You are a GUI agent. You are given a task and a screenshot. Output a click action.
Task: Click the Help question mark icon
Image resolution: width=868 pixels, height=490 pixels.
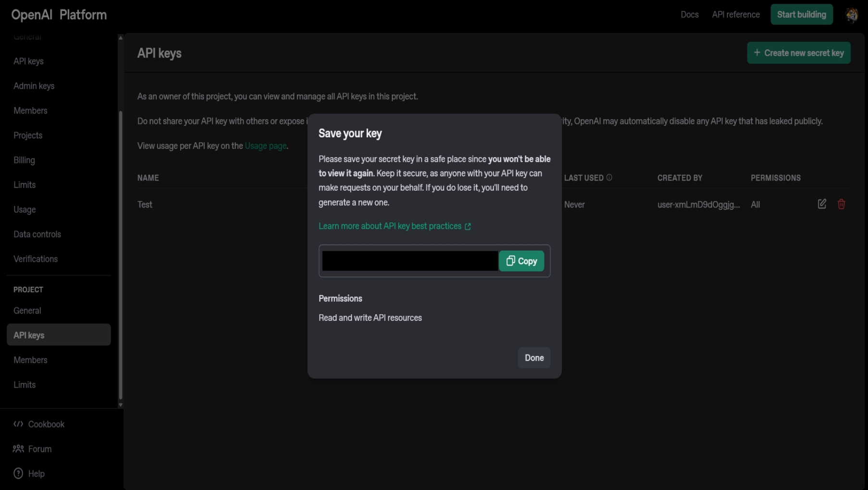[18, 474]
